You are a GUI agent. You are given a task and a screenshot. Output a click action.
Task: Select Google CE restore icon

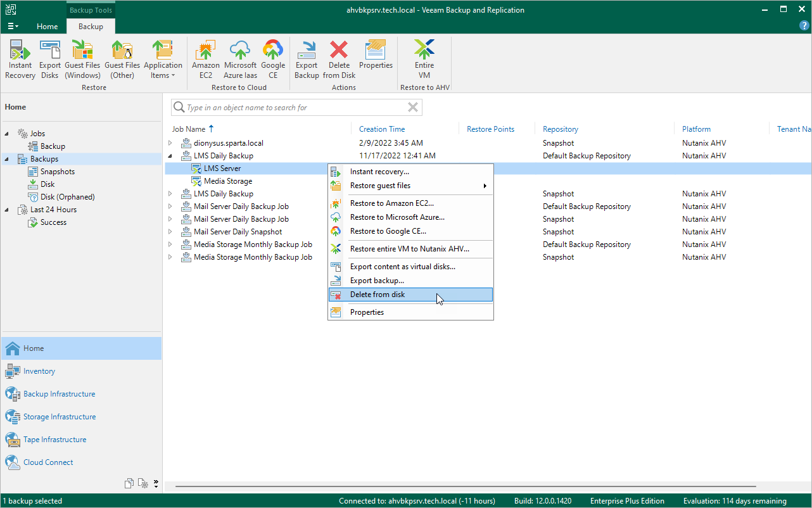pyautogui.click(x=273, y=60)
